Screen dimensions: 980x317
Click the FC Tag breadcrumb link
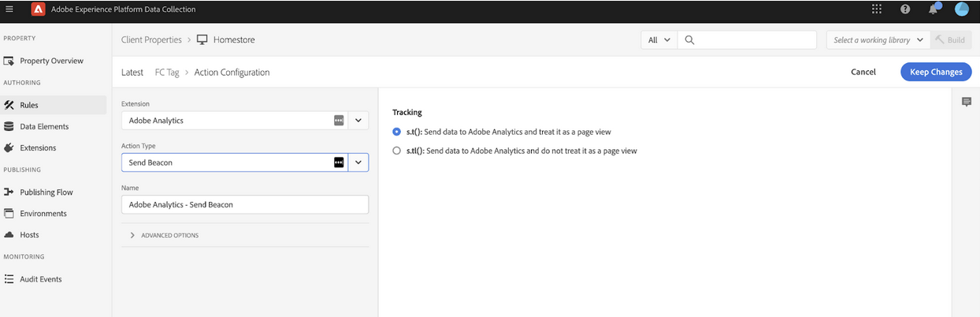167,72
